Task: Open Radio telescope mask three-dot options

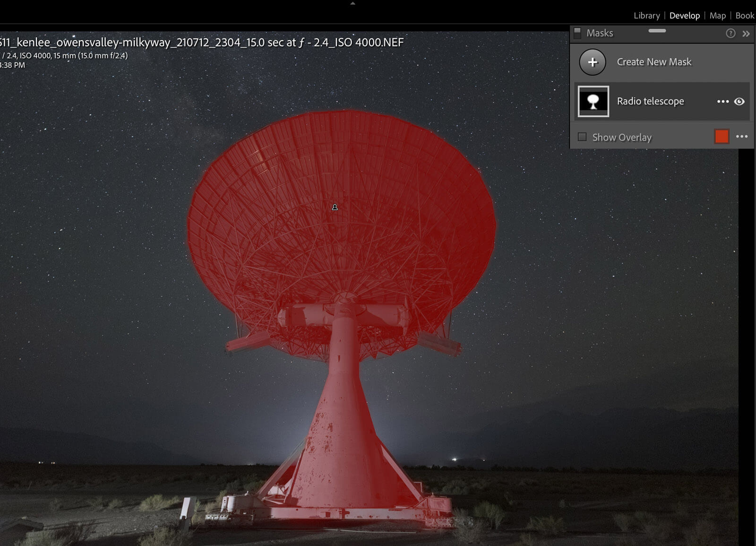Action: tap(722, 102)
